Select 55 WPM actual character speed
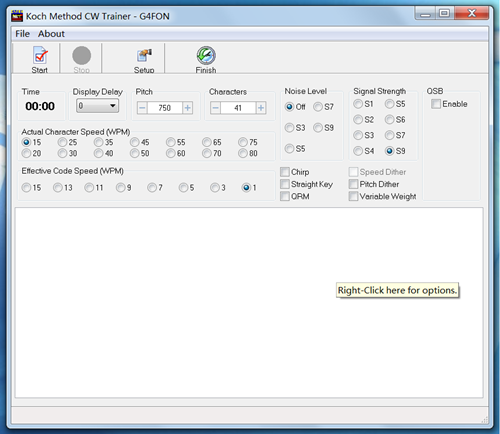Viewport: 500px width, 434px height. tap(171, 142)
